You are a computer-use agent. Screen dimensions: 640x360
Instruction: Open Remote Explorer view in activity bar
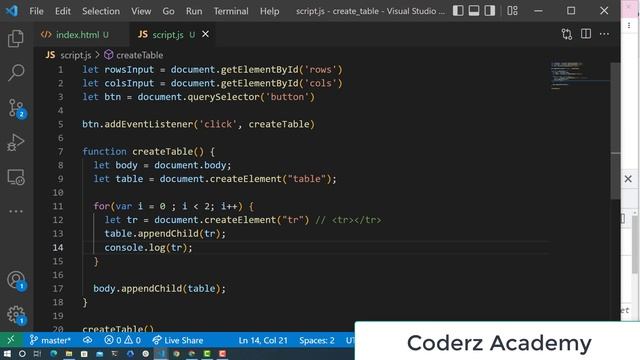[x=16, y=177]
